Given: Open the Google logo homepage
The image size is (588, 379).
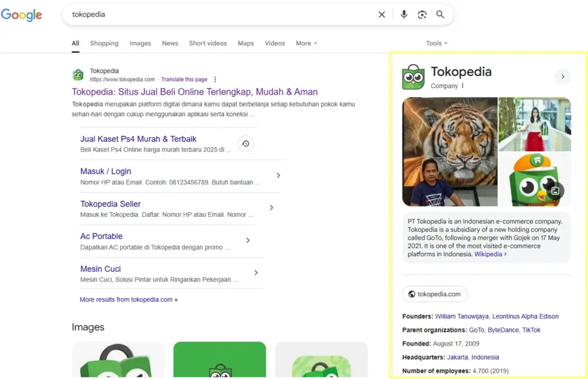Looking at the screenshot, I should coord(22,15).
